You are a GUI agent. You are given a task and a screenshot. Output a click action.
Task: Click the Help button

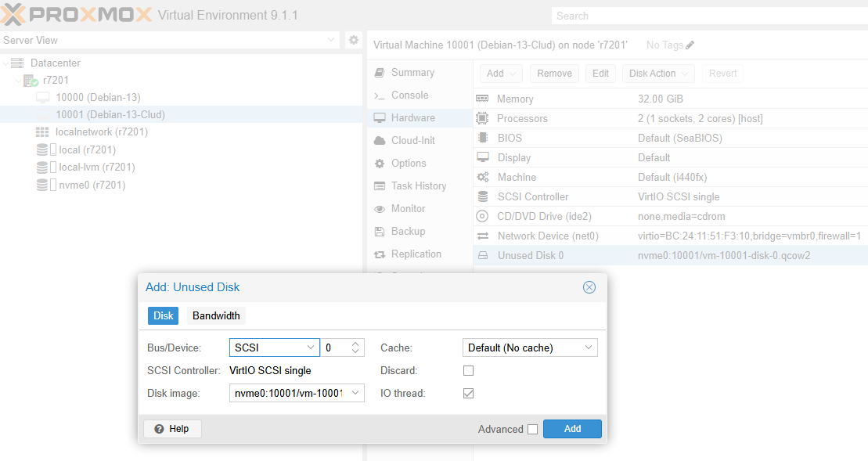172,429
